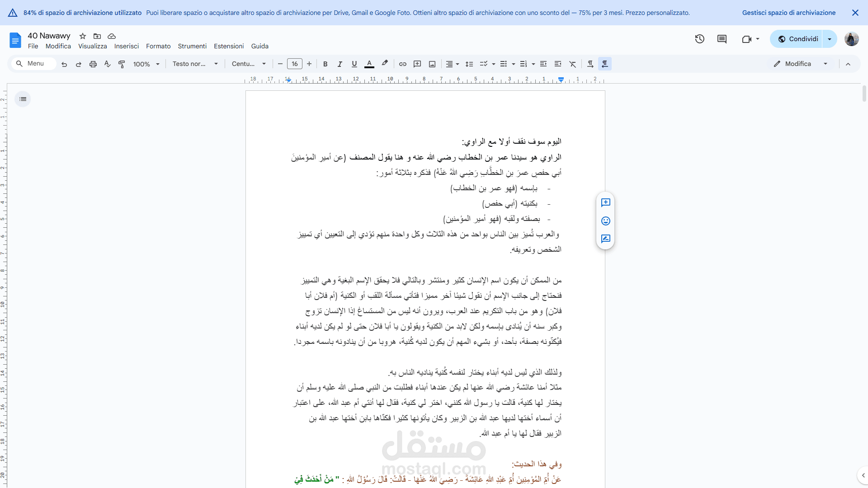The image size is (868, 488).
Task: Add an emoji reaction from the side panel
Action: tap(606, 221)
